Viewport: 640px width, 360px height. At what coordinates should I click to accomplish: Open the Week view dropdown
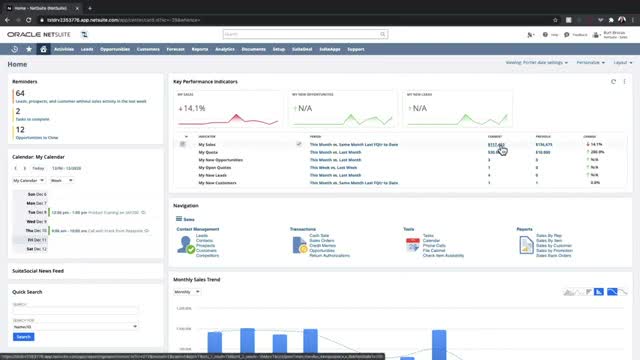click(x=61, y=180)
